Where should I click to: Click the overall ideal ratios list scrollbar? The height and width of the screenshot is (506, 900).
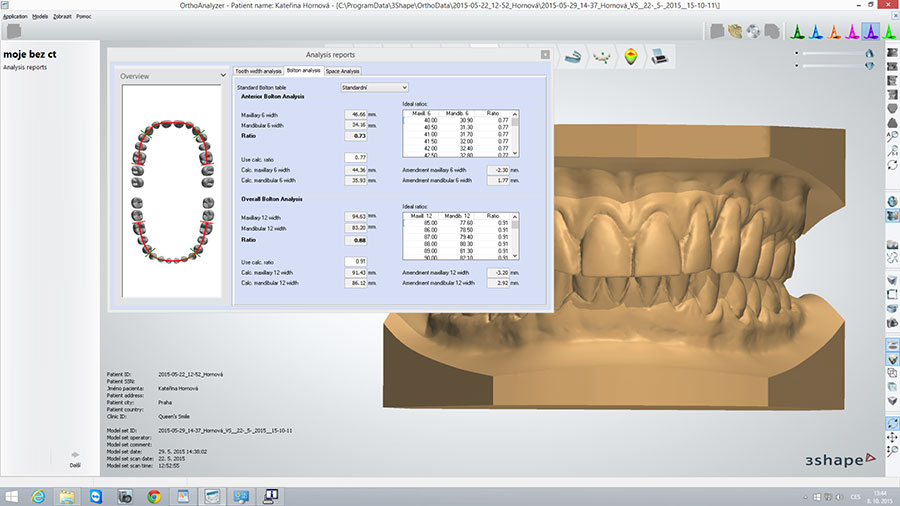coord(515,236)
